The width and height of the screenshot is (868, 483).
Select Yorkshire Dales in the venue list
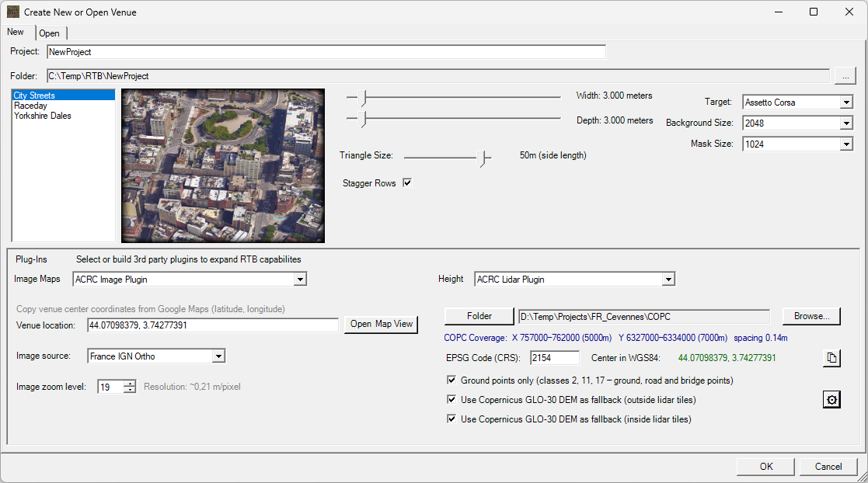42,116
